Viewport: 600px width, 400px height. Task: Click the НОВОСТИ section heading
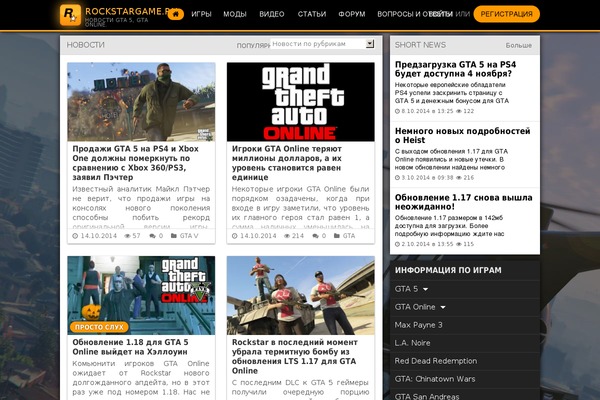pyautogui.click(x=85, y=45)
